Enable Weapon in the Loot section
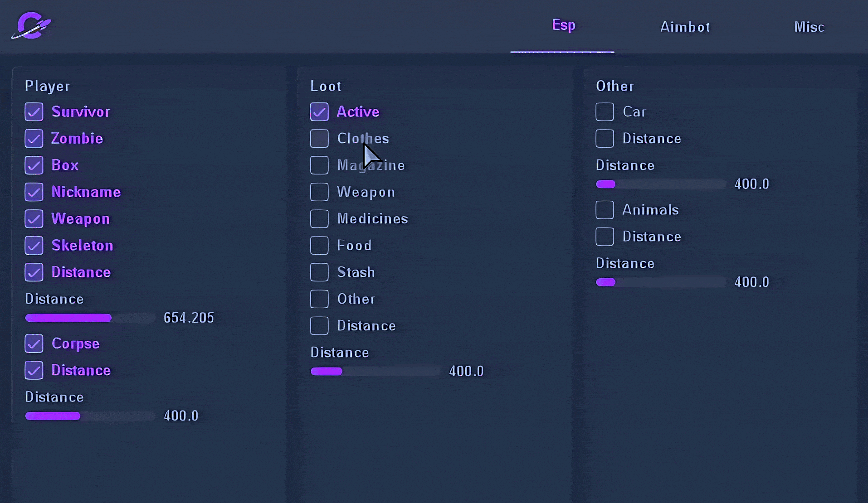The height and width of the screenshot is (503, 868). 319,192
